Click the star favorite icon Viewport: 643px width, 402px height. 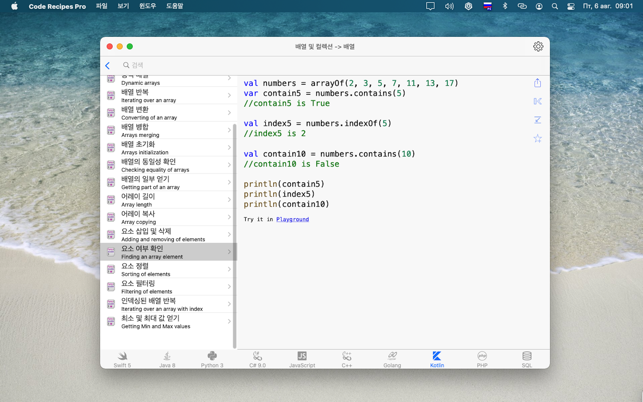(538, 139)
